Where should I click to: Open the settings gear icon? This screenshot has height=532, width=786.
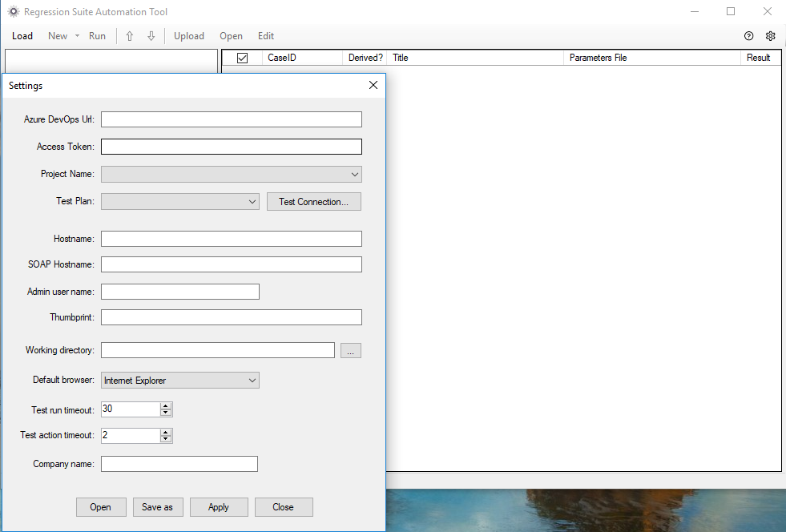(x=770, y=36)
